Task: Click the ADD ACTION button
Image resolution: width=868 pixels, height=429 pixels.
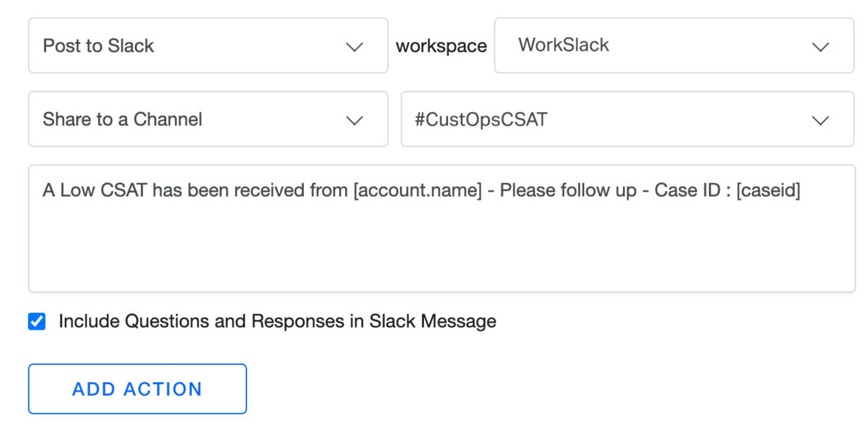Action: [137, 389]
